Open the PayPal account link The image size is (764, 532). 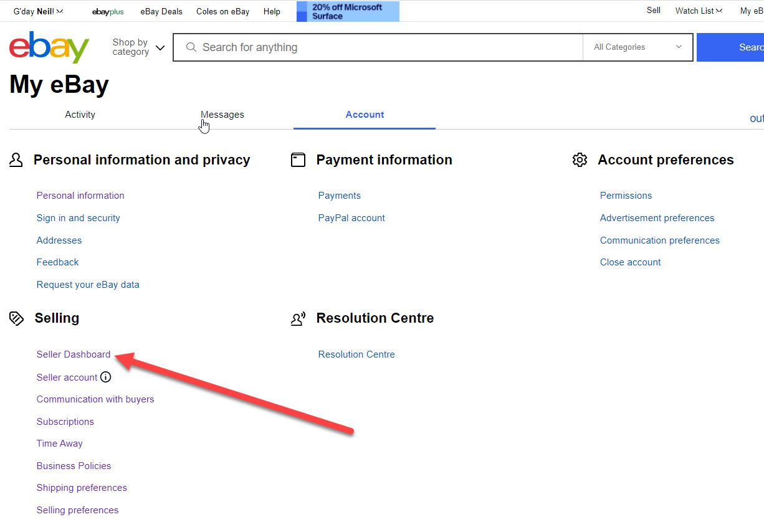(351, 218)
